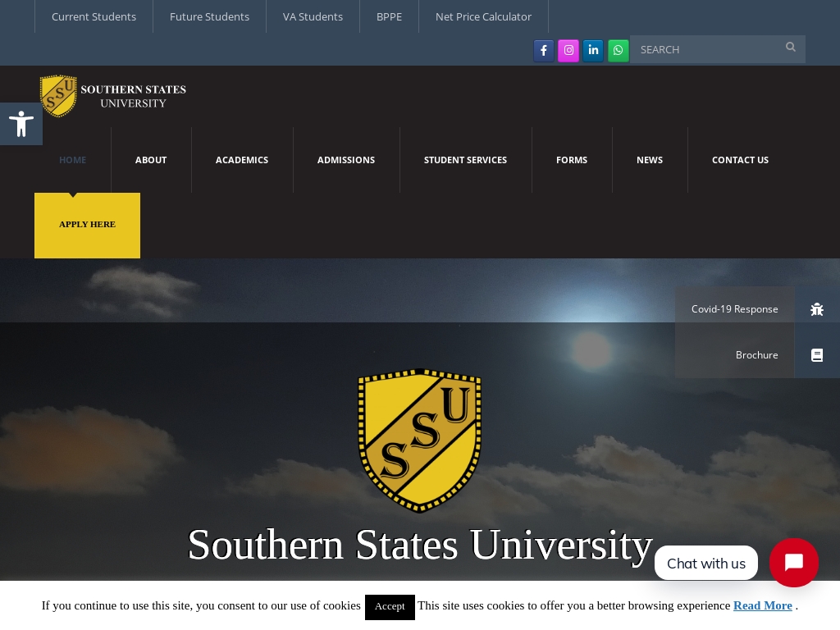
Task: Open the LinkedIn social icon
Action: (593, 51)
